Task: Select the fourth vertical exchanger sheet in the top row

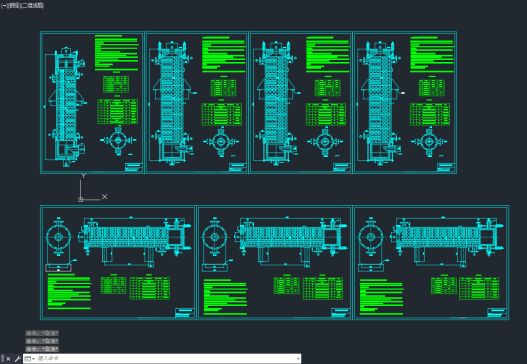Action: click(405, 103)
